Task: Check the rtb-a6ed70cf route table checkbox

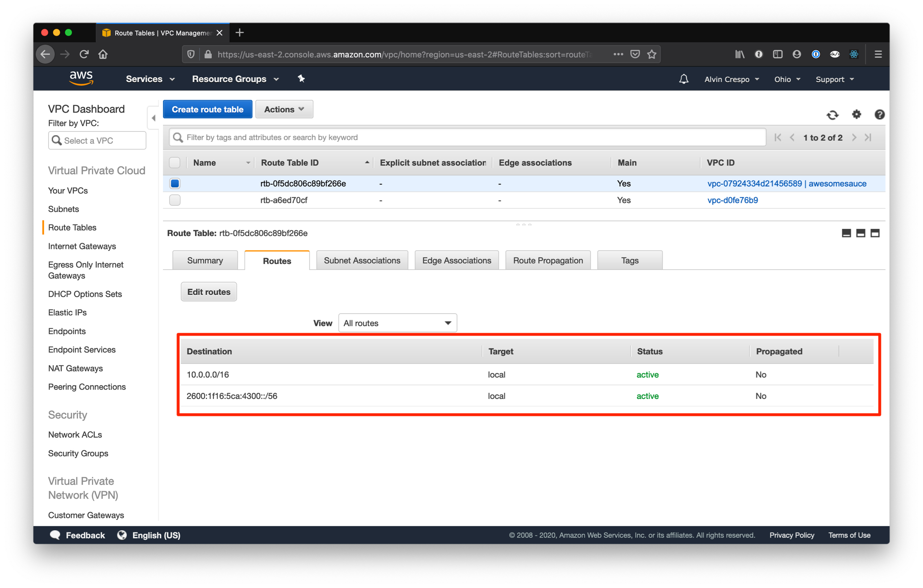Action: click(x=174, y=200)
